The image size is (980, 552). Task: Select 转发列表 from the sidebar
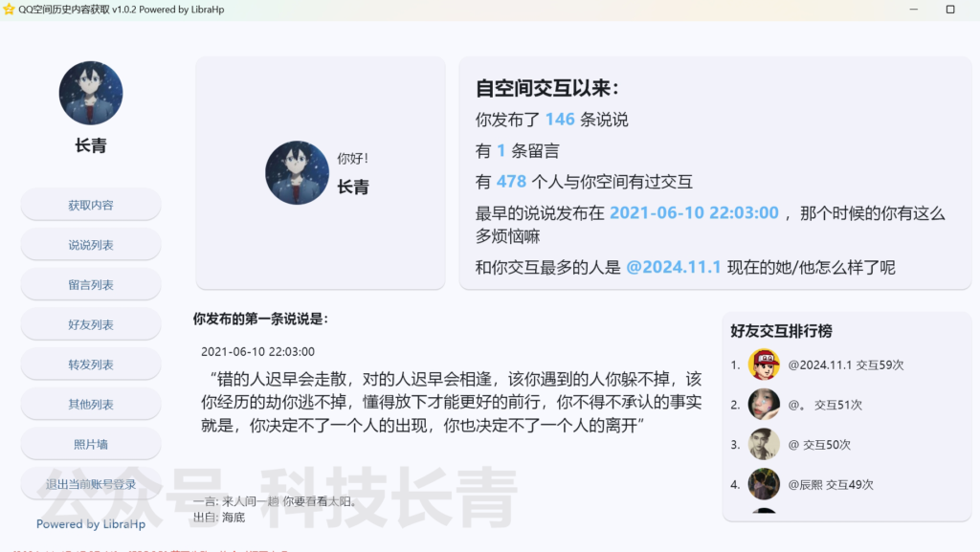[x=91, y=364]
